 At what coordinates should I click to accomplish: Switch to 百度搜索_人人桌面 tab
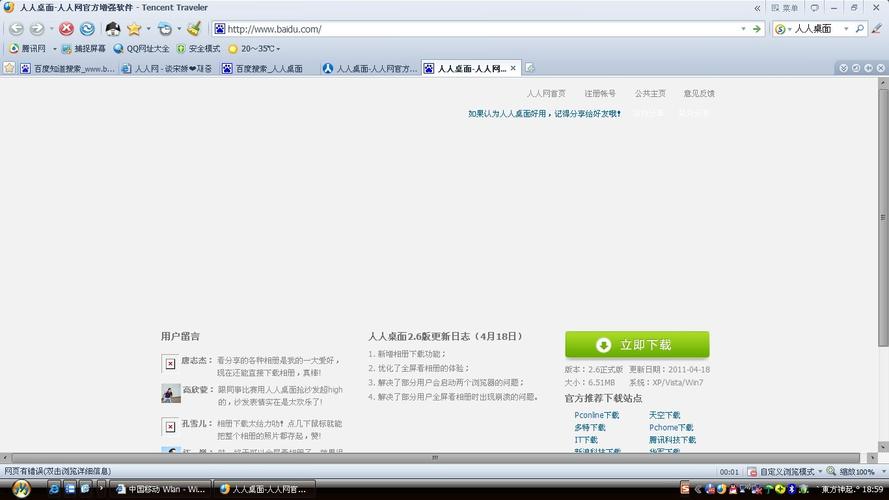(x=263, y=69)
